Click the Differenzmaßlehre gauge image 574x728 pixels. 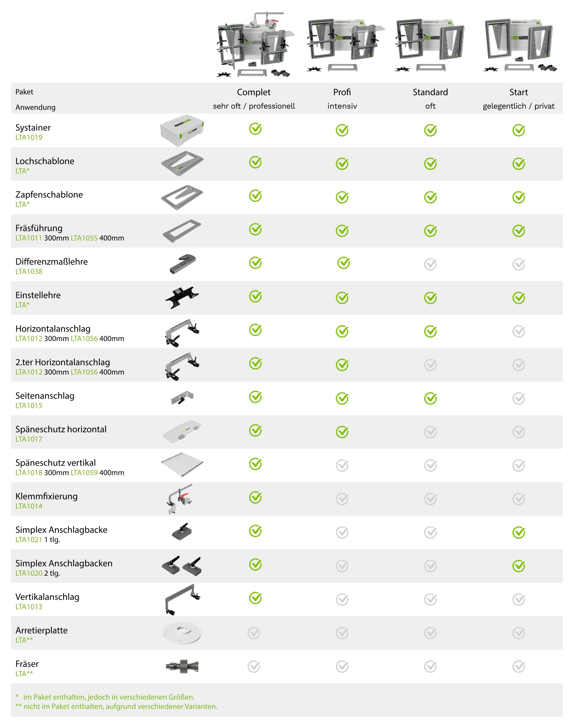point(183,264)
